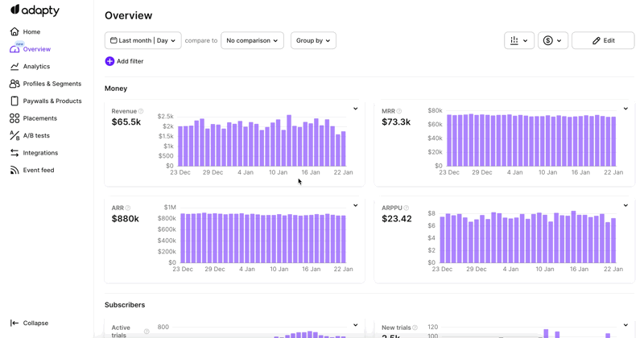Open Profiles & Segments page

pos(52,84)
